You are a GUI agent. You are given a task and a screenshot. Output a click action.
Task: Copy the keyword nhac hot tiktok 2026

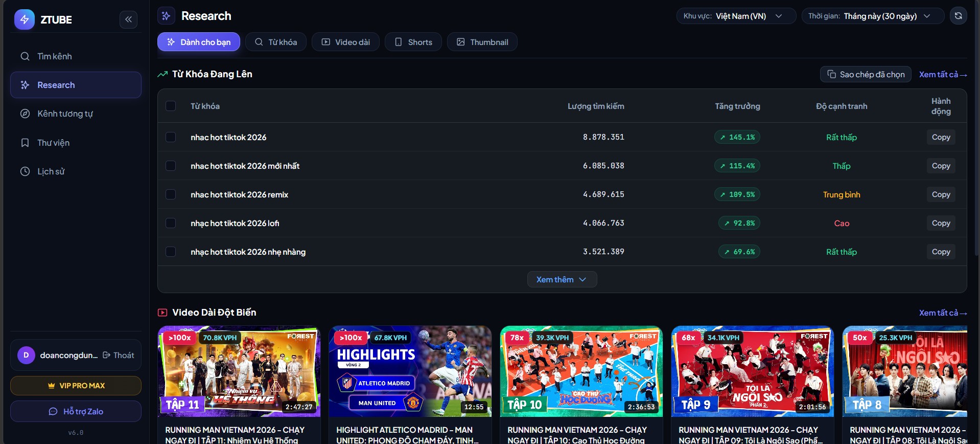pyautogui.click(x=941, y=137)
